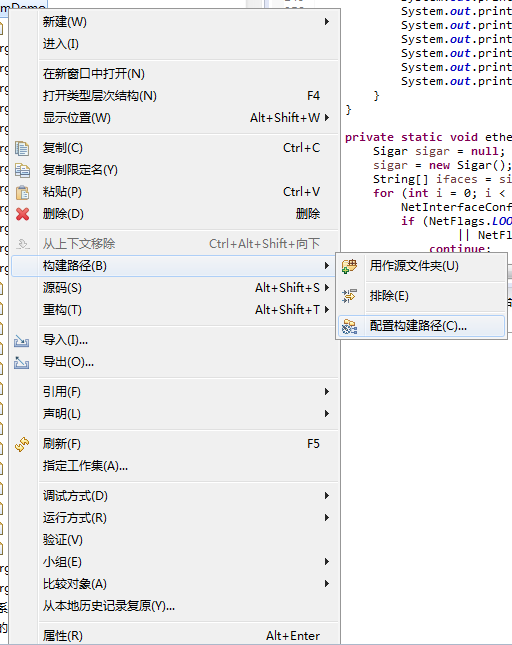Image resolution: width=512 pixels, height=645 pixels.
Task: Click 'private static void' method declaration
Action: tap(411, 137)
